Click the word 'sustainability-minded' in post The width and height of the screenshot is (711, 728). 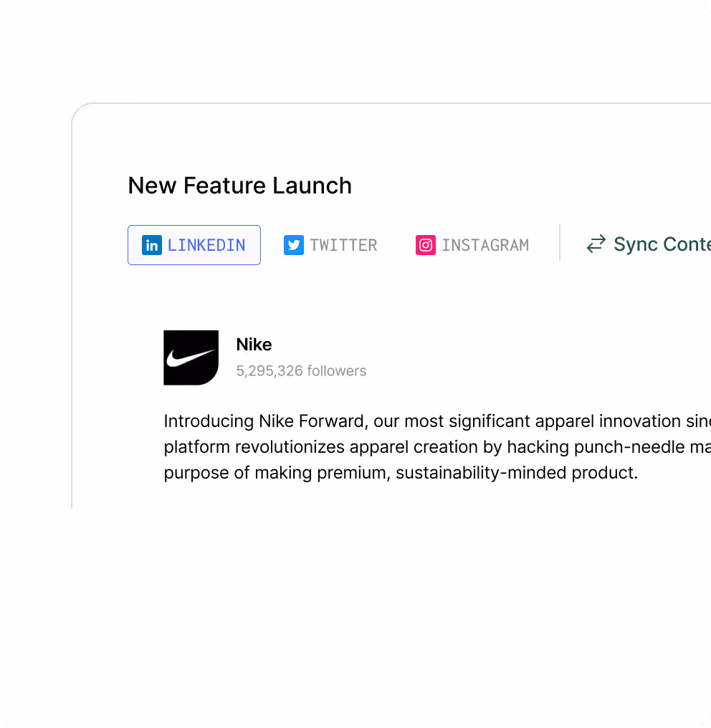[481, 473]
